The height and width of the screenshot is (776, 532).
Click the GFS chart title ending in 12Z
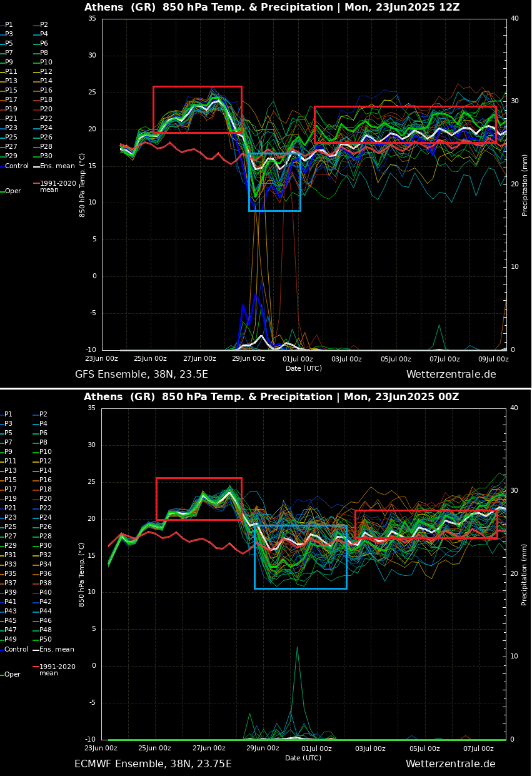[x=272, y=8]
